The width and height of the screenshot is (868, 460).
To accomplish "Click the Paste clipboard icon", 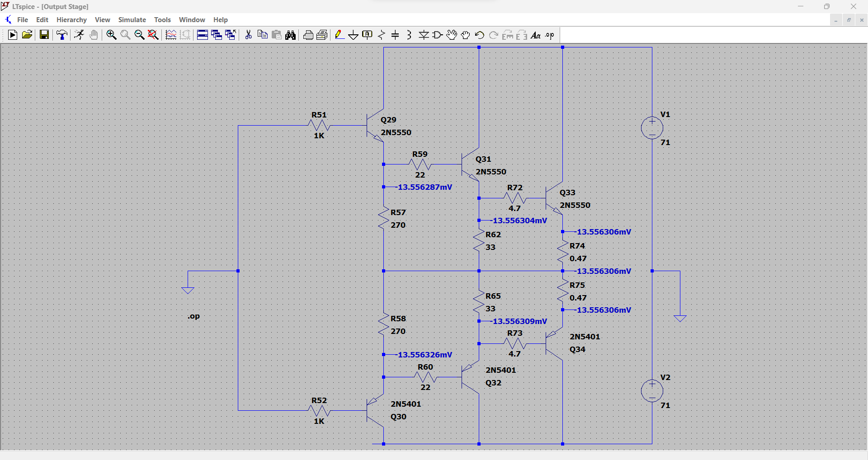I will tap(277, 35).
